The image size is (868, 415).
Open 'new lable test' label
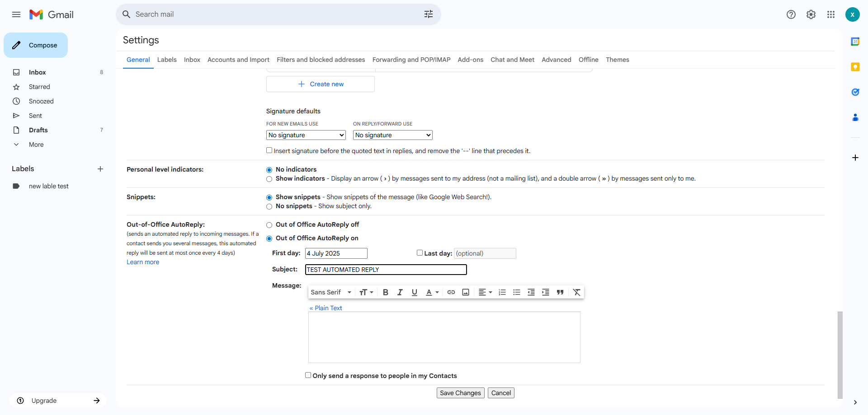pyautogui.click(x=49, y=186)
